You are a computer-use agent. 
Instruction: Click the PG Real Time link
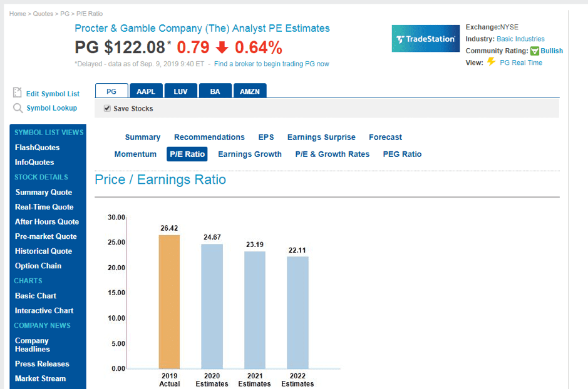[x=521, y=63]
